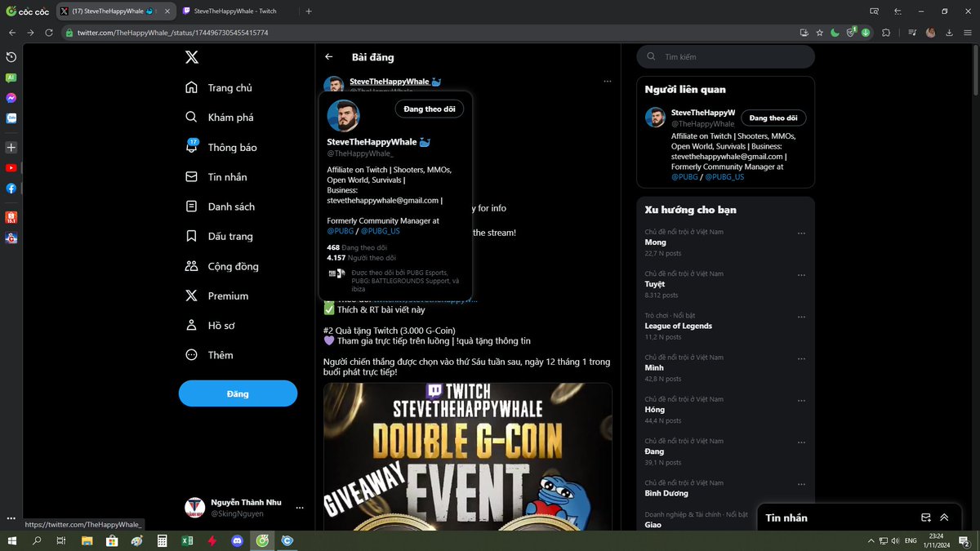The image size is (980, 551).
Task: Open Hồ sơ profile
Action: point(210,326)
